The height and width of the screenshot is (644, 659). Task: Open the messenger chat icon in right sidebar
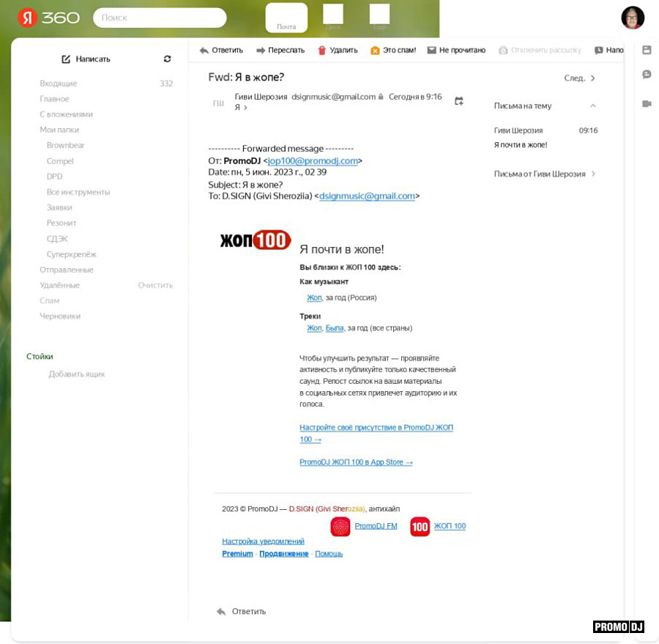[x=647, y=75]
